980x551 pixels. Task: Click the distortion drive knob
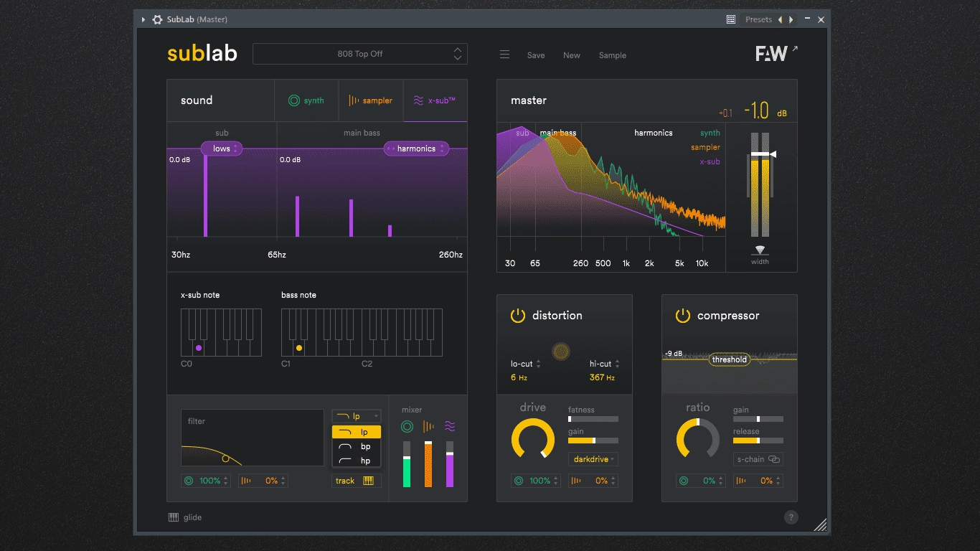pyautogui.click(x=533, y=438)
